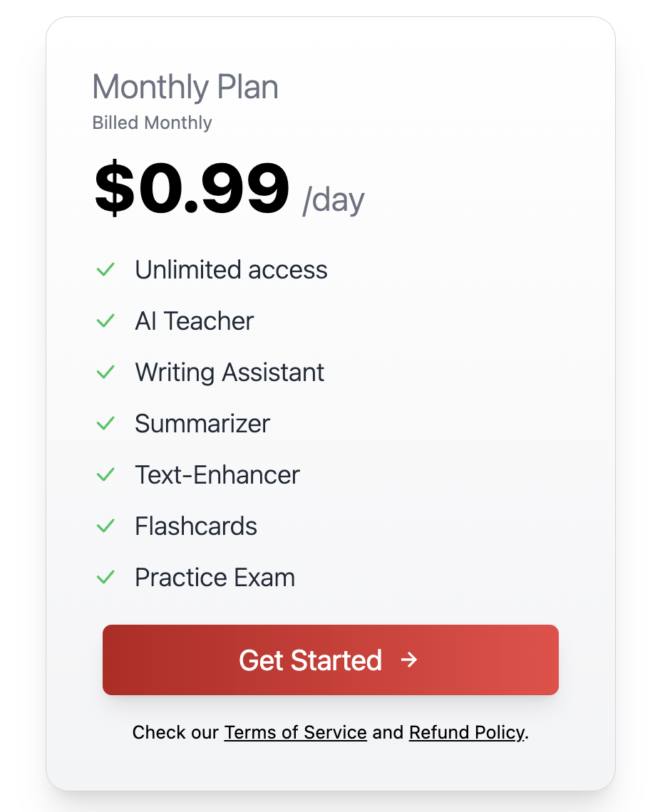Click the Flashcards feature text
Screen dimensions: 660x812
(196, 526)
